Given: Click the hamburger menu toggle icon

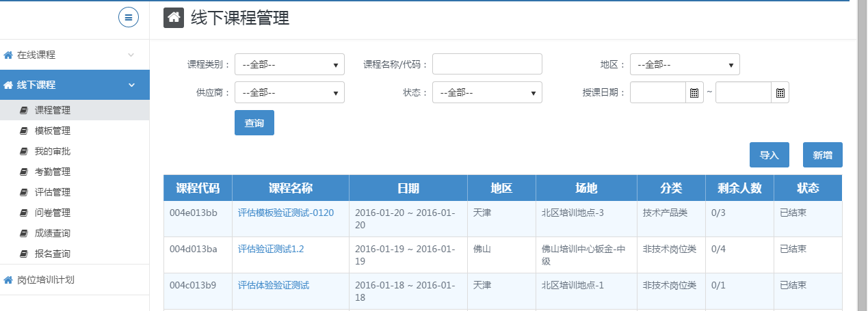Looking at the screenshot, I should pos(129,17).
